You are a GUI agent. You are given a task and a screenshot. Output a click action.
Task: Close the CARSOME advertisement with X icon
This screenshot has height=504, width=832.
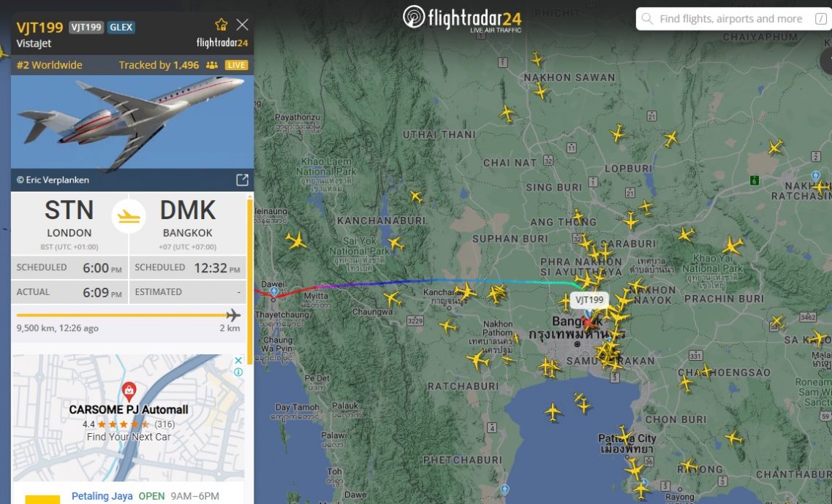click(239, 360)
